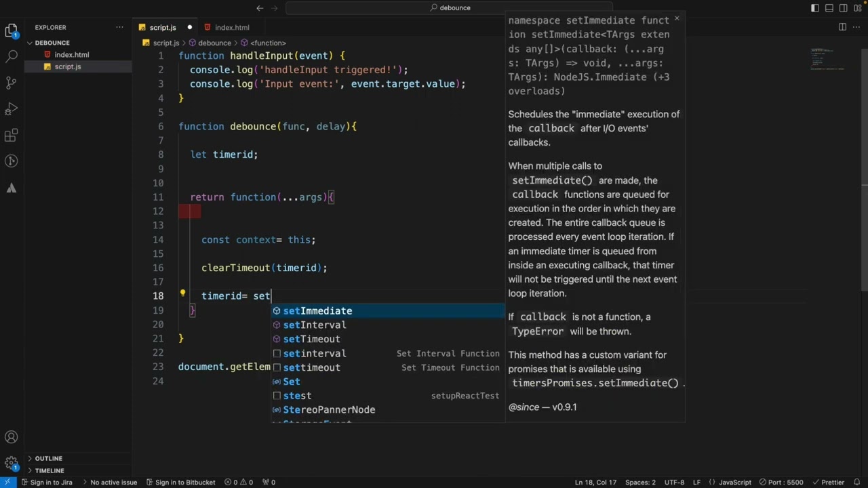Open the notifications bell icon
This screenshot has height=488, width=868.
pos(857,482)
